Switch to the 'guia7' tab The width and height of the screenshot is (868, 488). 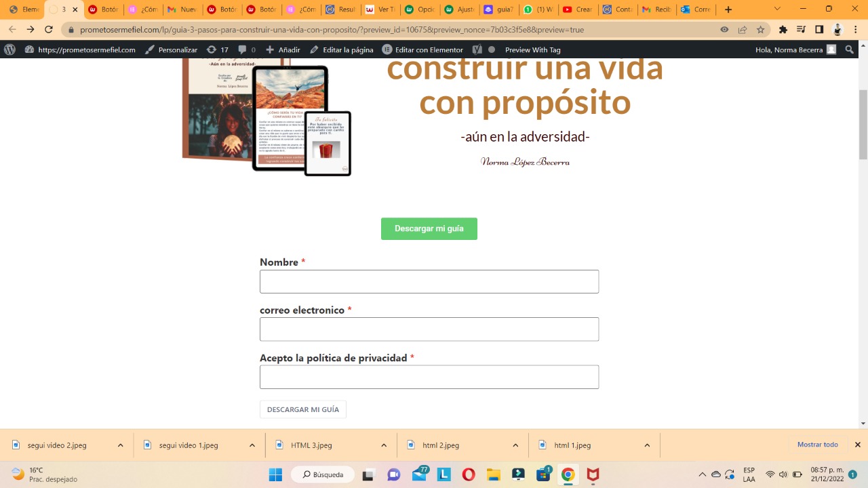pos(498,9)
